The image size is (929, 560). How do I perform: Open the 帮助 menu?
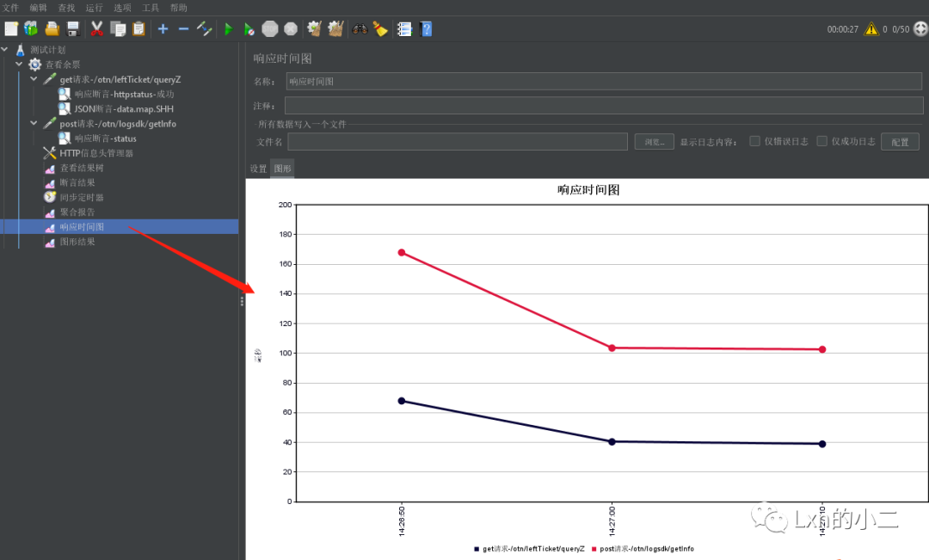coord(178,8)
